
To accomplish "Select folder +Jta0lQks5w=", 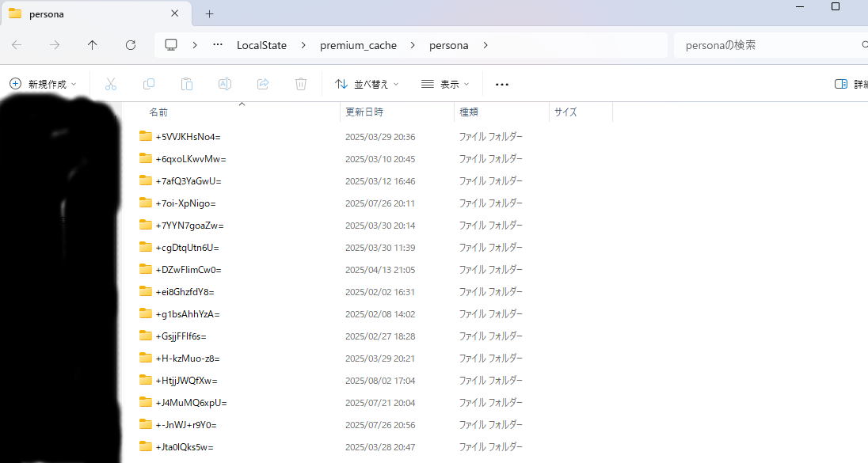I will click(185, 446).
